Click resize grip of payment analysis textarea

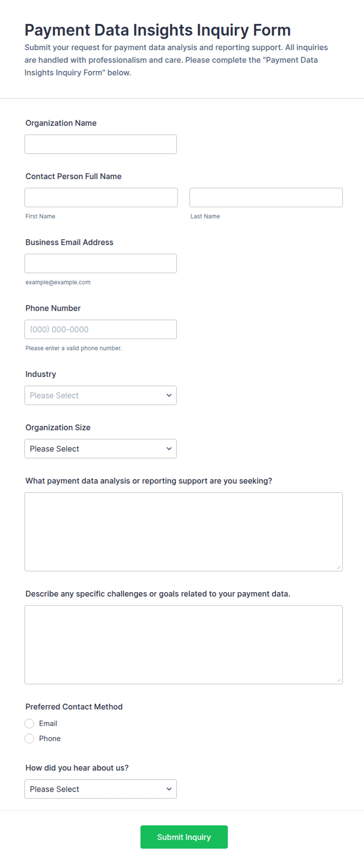[339, 567]
